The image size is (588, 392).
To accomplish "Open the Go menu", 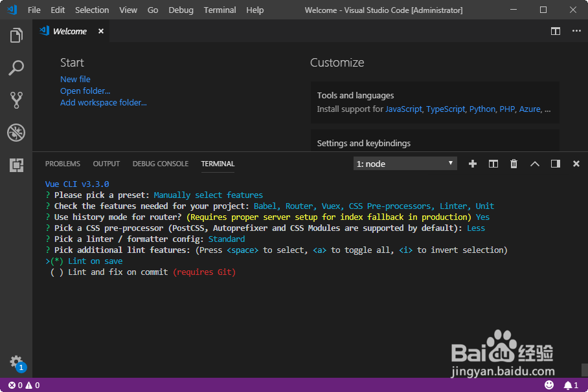I will pyautogui.click(x=153, y=10).
